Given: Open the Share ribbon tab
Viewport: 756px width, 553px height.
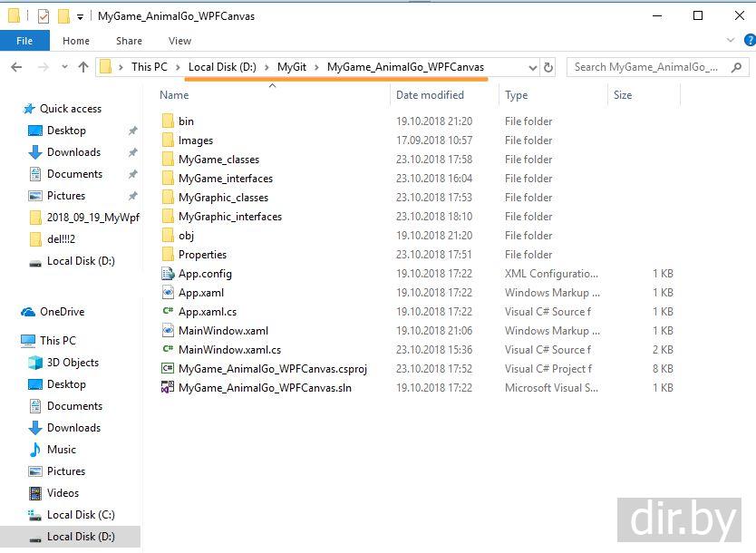Looking at the screenshot, I should click(129, 41).
